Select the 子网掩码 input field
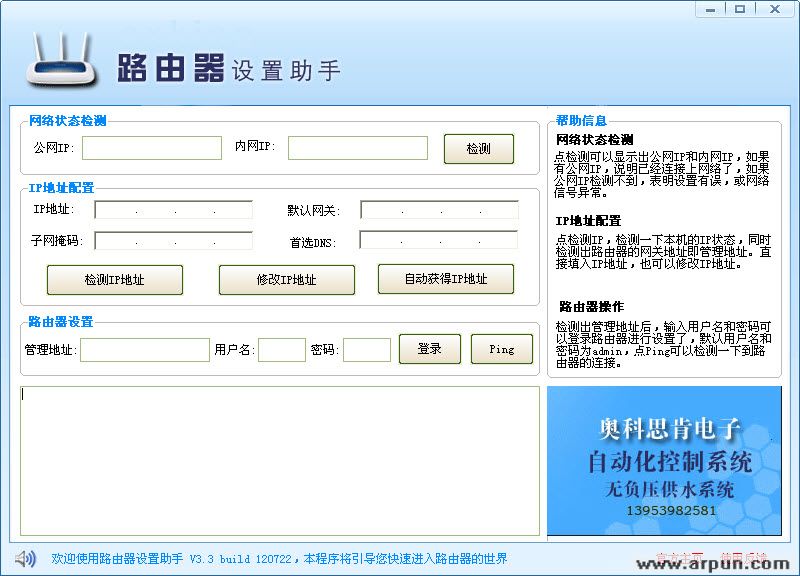The width and height of the screenshot is (800, 576). point(173,241)
